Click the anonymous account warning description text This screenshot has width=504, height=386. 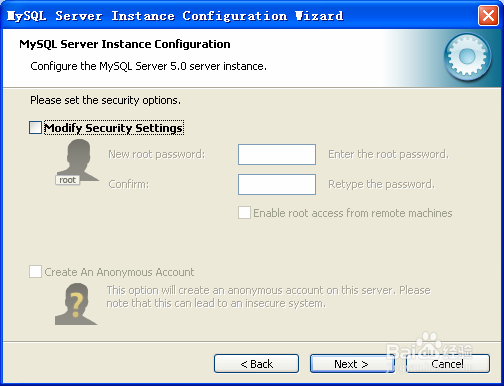268,297
